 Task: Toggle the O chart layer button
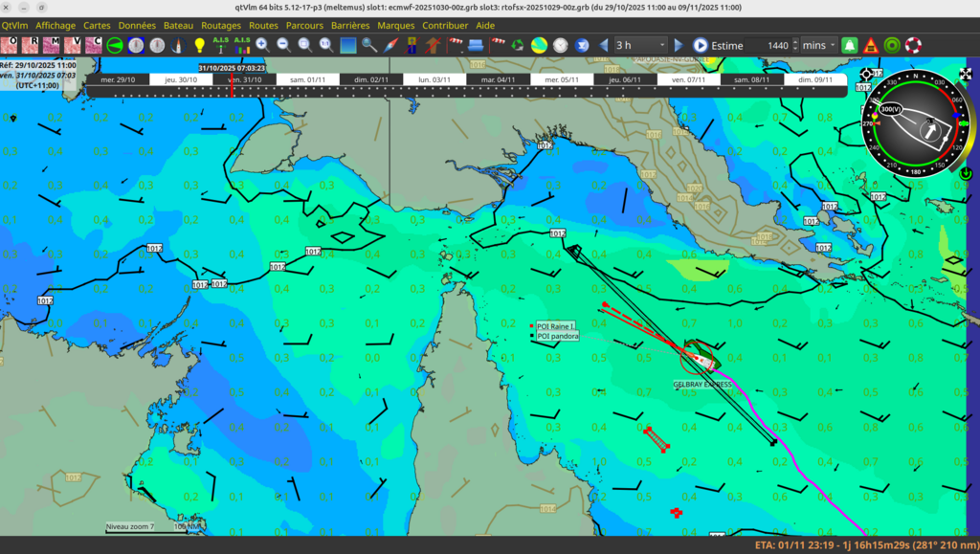point(9,45)
